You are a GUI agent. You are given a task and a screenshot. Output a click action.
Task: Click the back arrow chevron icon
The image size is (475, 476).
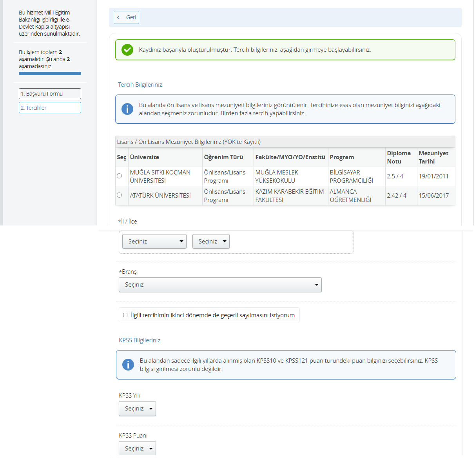pos(118,17)
